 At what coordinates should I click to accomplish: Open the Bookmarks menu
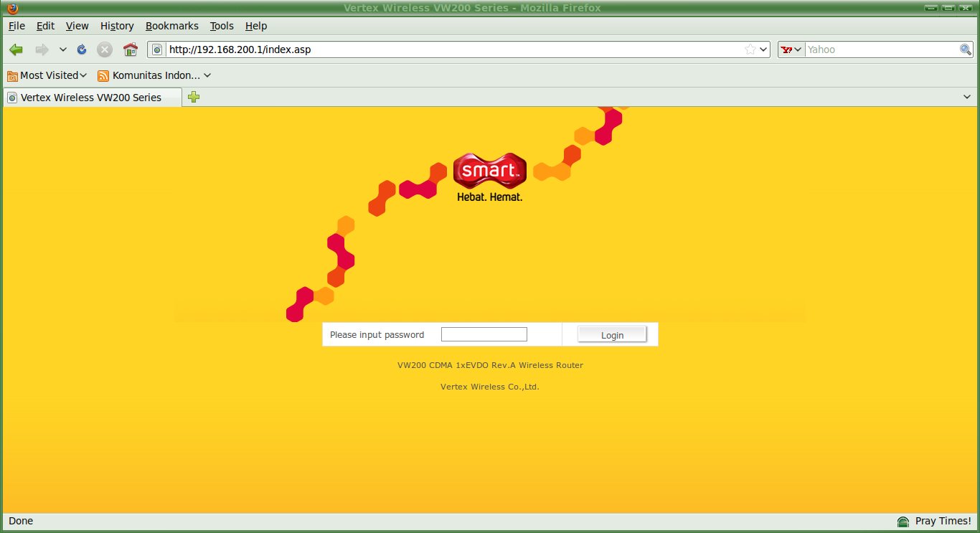coord(172,26)
